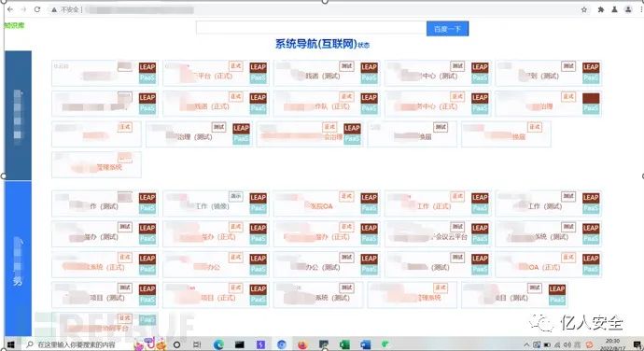Click LEAP PaaS icon on 会治理 card

pyautogui.click(x=352, y=133)
